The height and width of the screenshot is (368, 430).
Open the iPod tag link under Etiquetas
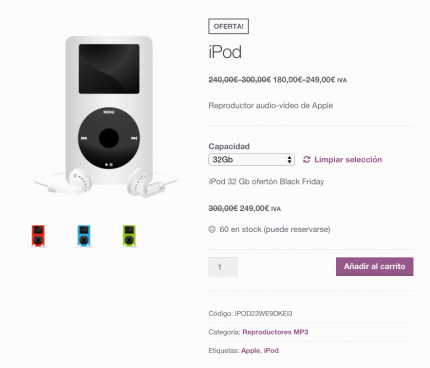pyautogui.click(x=271, y=351)
